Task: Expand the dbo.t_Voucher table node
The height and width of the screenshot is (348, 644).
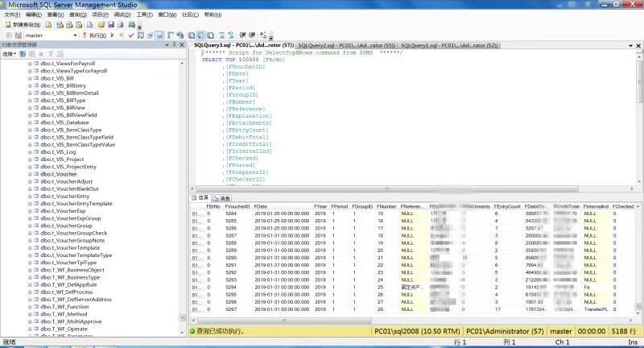Action: 30,173
